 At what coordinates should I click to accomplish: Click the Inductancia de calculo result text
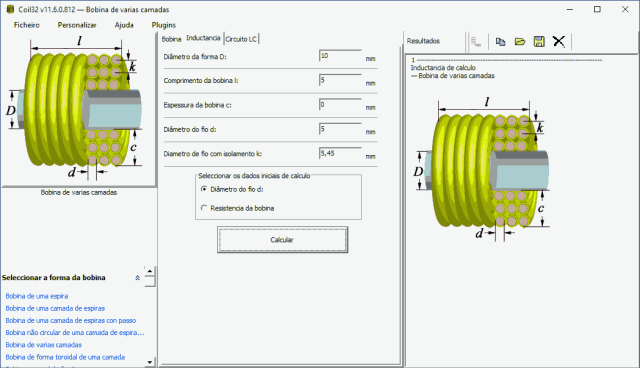coord(443,68)
